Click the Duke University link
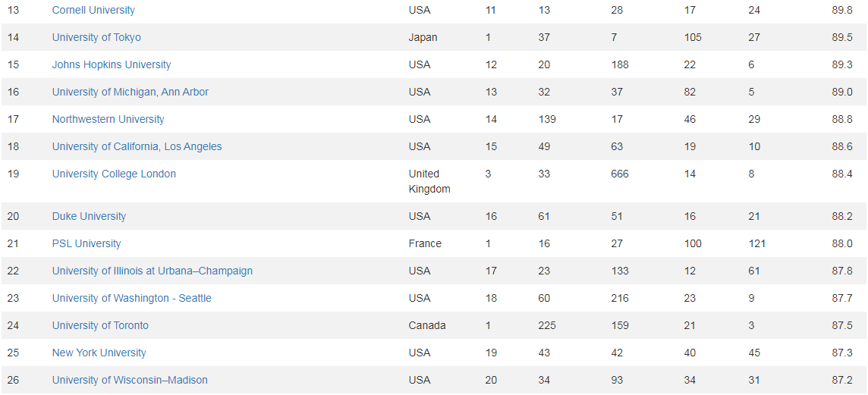 (90, 216)
